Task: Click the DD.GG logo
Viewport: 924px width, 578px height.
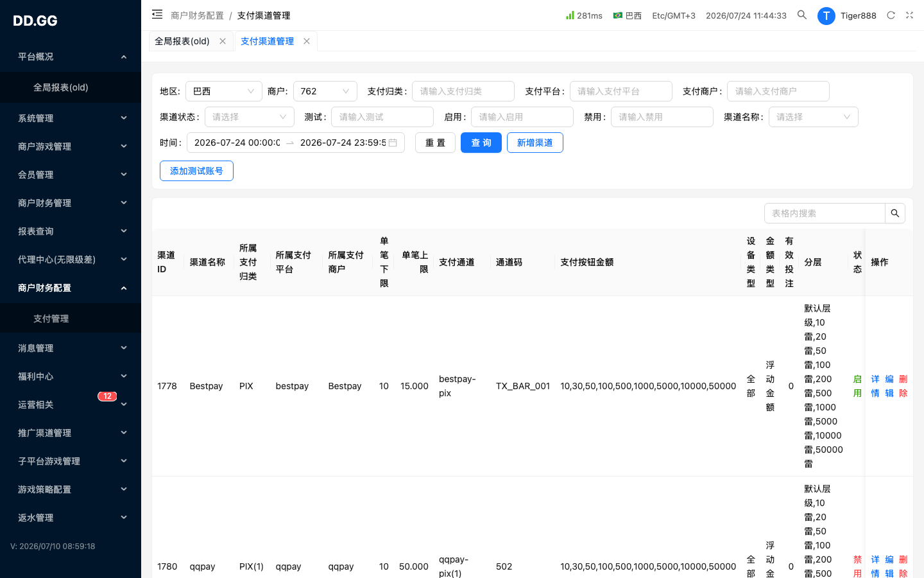Action: click(x=35, y=21)
